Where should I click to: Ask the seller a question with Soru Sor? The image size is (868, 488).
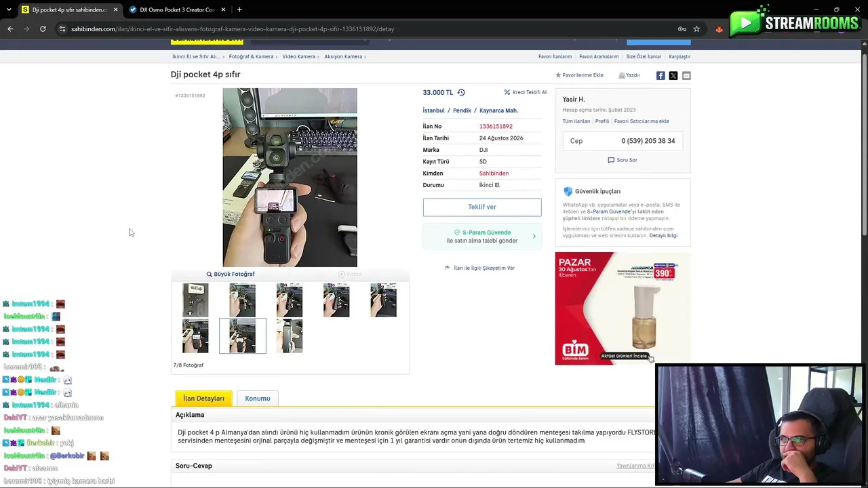pyautogui.click(x=623, y=160)
